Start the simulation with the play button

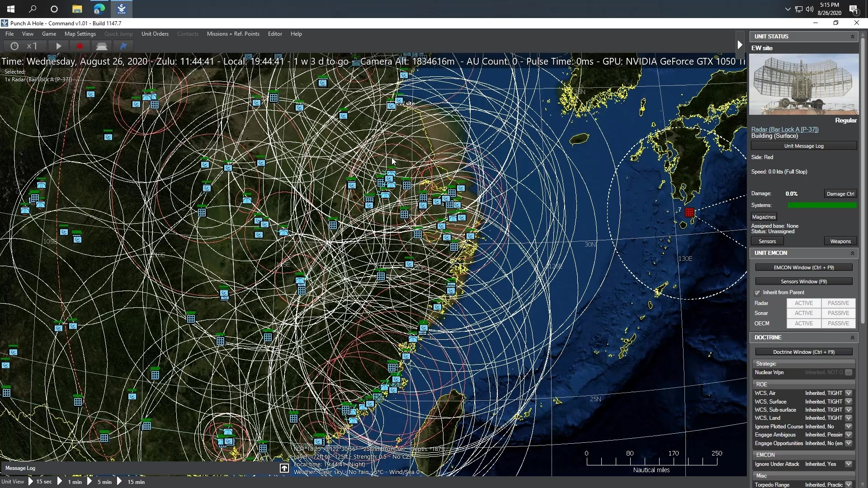[58, 46]
